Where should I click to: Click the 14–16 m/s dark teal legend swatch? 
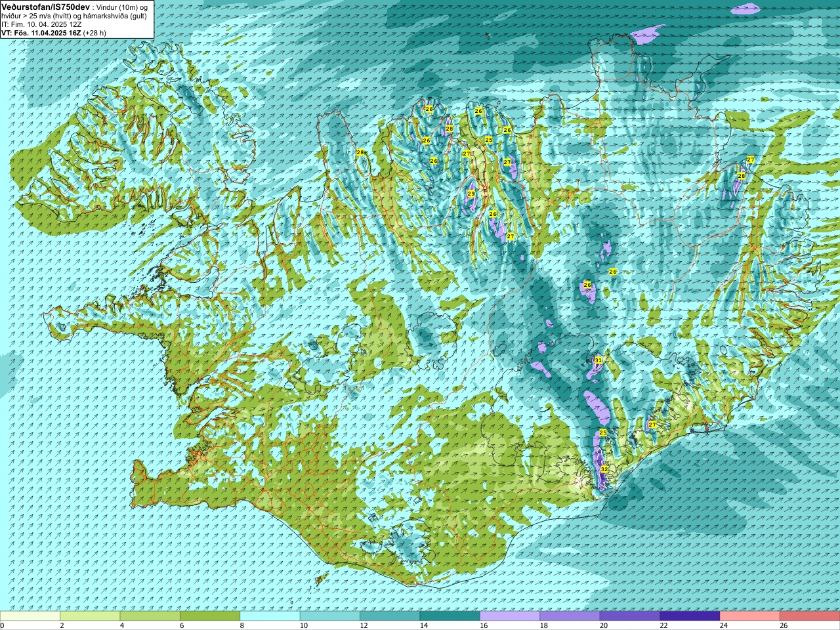point(450,616)
